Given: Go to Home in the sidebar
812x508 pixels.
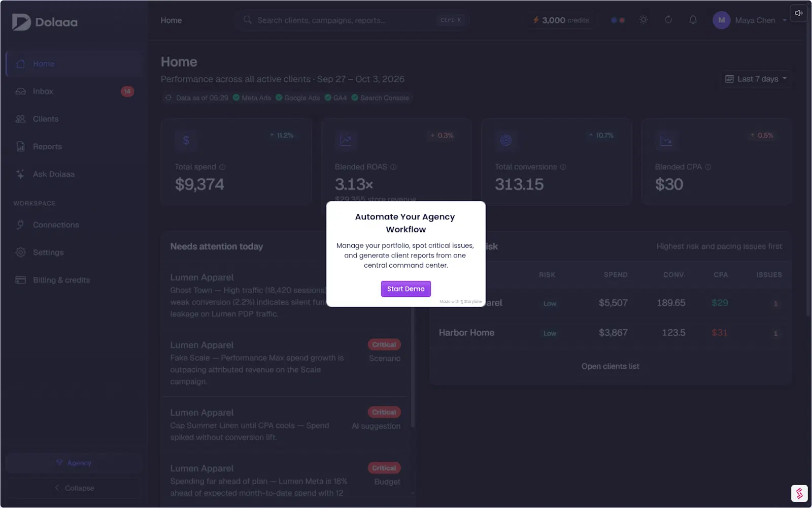Looking at the screenshot, I should (x=74, y=64).
